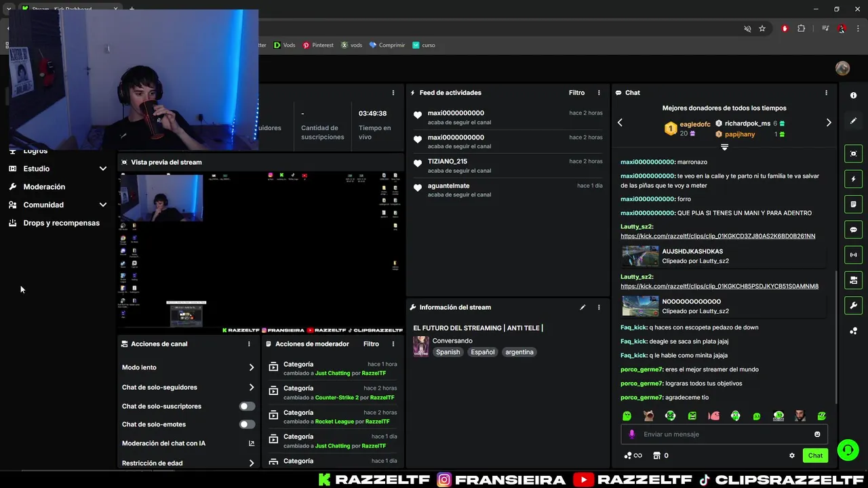The height and width of the screenshot is (488, 868).
Task: Click in the Enviar un mensaje field
Action: pos(723,434)
